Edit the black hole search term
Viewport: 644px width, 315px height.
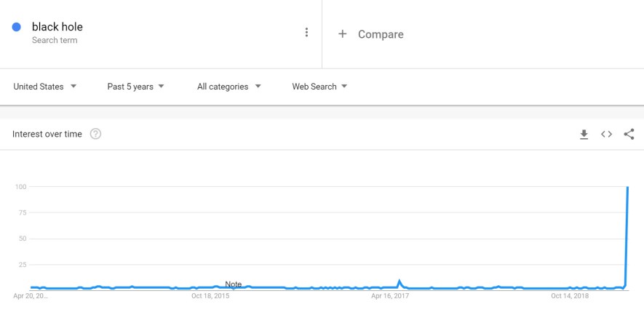pyautogui.click(x=57, y=27)
